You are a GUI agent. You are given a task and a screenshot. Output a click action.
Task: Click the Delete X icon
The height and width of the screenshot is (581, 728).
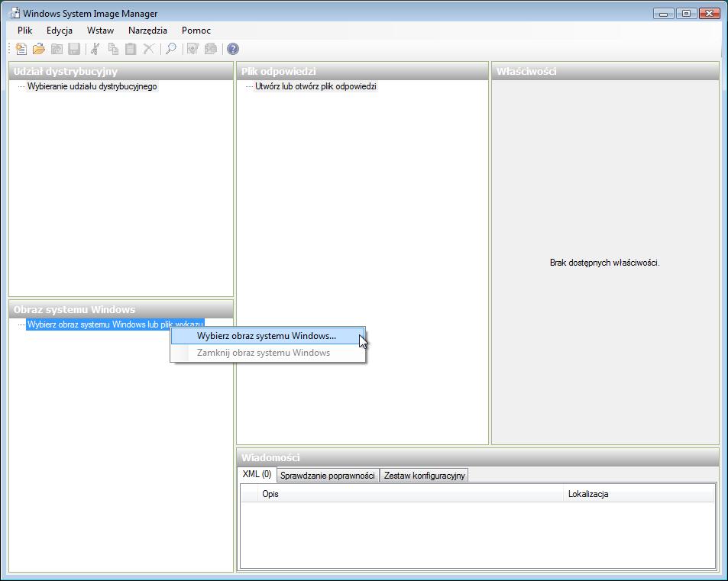pyautogui.click(x=148, y=49)
